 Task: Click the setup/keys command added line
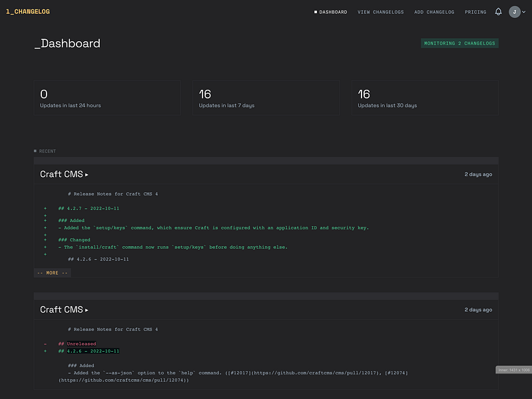point(214,228)
